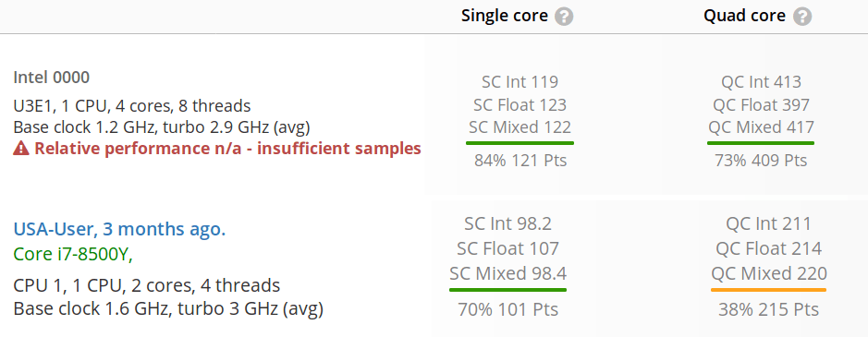
Task: Click the green bar under SC Mixed 122
Action: 520,143
